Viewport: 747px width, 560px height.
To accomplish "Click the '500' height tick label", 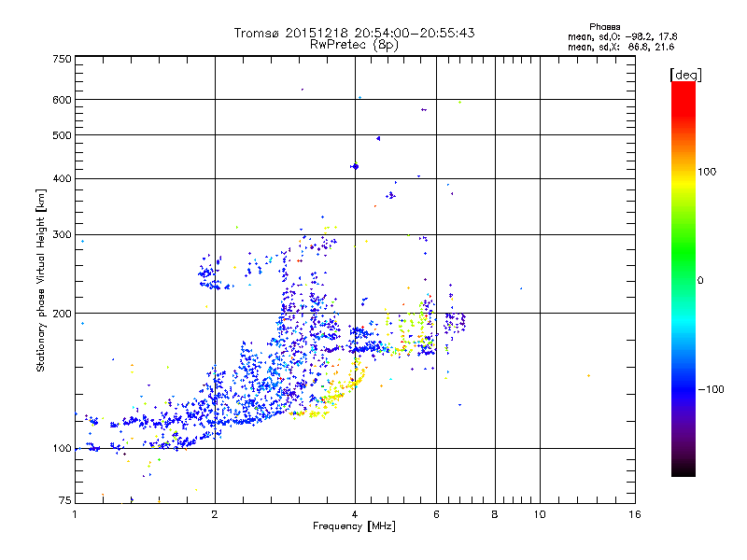I will click(x=62, y=135).
